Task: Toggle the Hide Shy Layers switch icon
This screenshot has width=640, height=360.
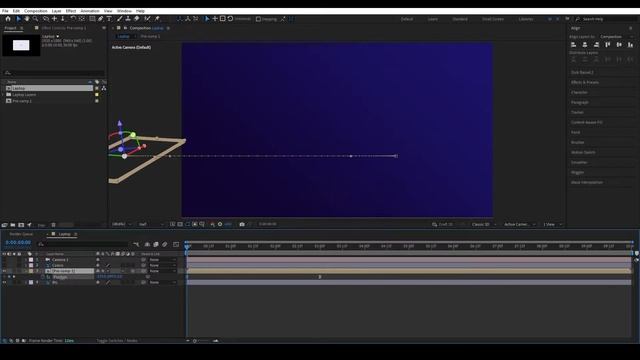Action: 147,244
